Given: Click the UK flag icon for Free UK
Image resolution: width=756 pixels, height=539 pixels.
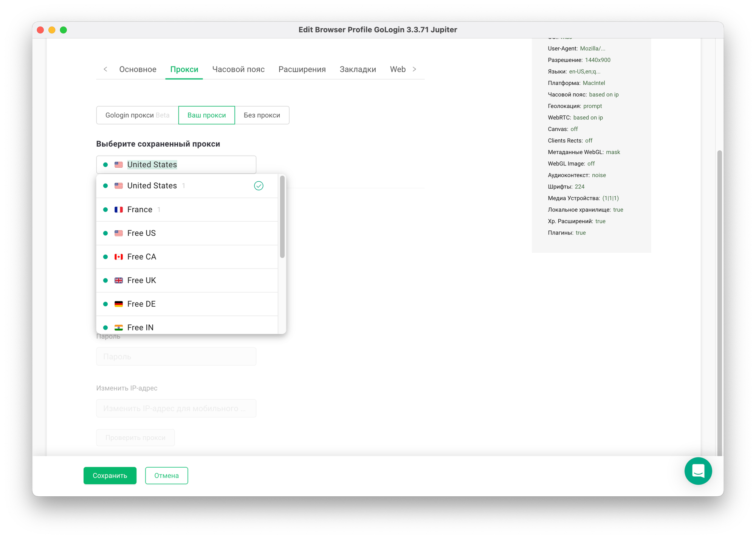Looking at the screenshot, I should click(119, 280).
